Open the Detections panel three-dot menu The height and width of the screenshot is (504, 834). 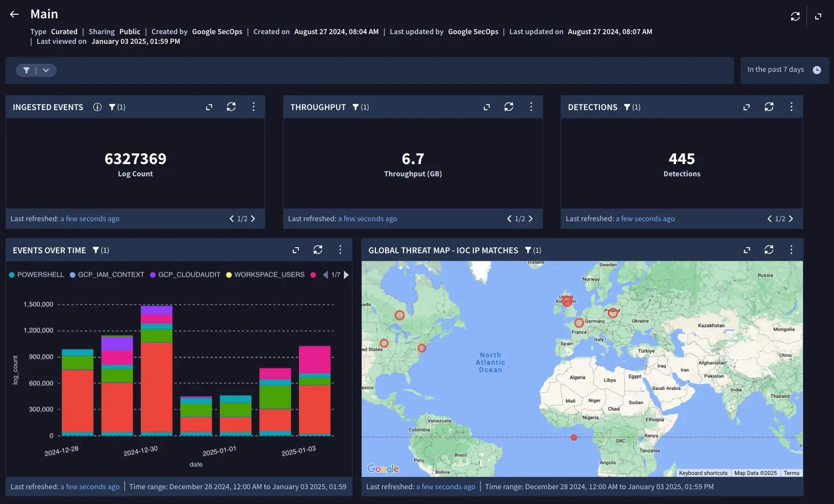[x=791, y=107]
